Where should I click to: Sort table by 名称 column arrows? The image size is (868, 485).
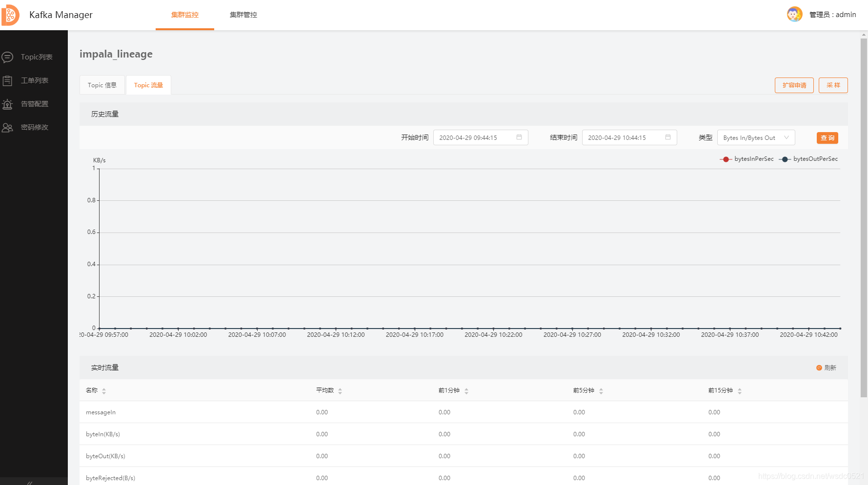click(104, 391)
